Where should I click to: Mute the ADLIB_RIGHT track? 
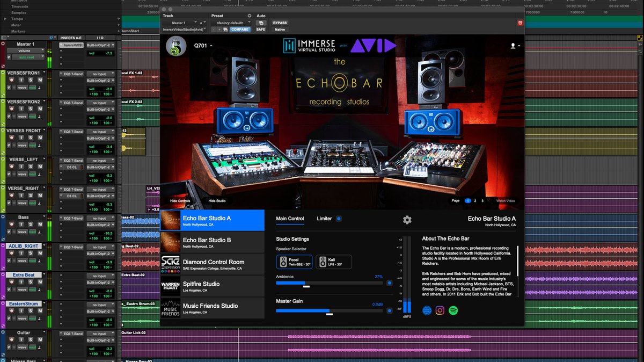(x=40, y=254)
